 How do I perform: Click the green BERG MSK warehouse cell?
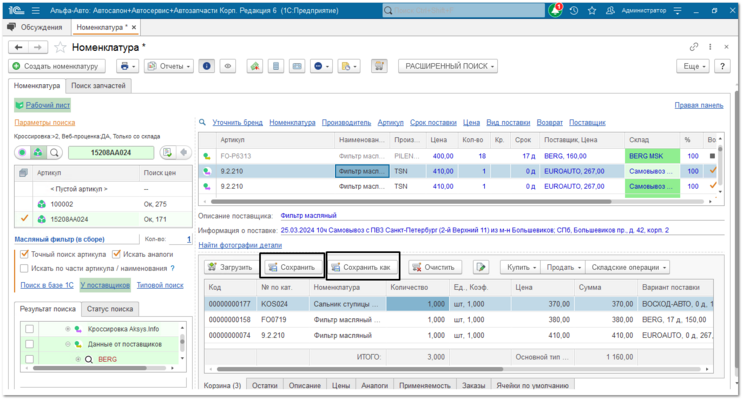click(652, 156)
